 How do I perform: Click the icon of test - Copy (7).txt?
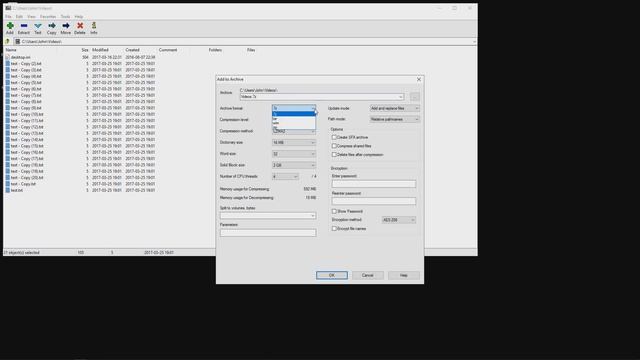7,95
